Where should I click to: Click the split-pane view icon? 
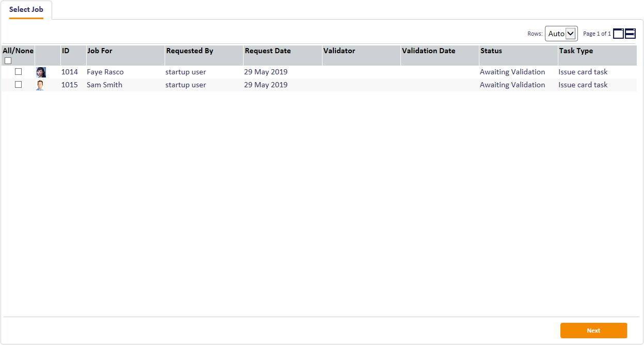click(630, 34)
